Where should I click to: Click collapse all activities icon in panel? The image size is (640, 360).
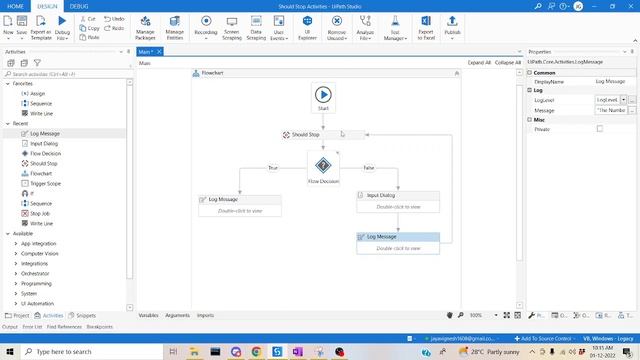pyautogui.click(x=24, y=63)
